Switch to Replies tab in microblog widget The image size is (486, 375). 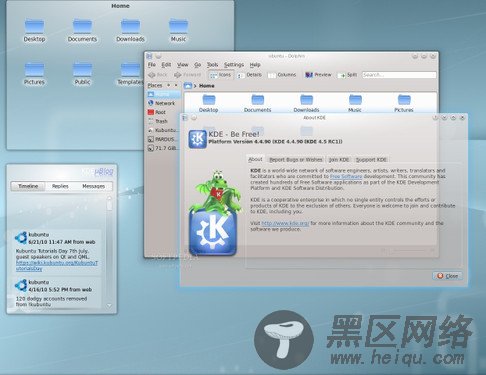[60, 186]
